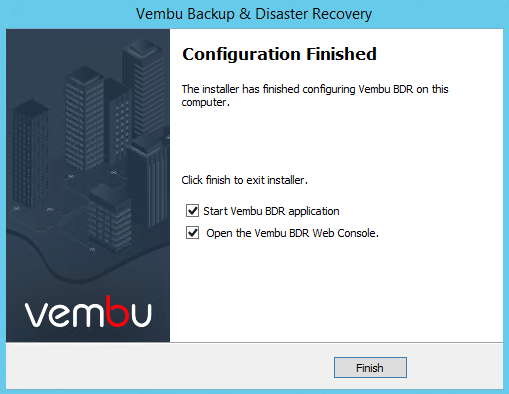Click the Finish button

(370, 368)
